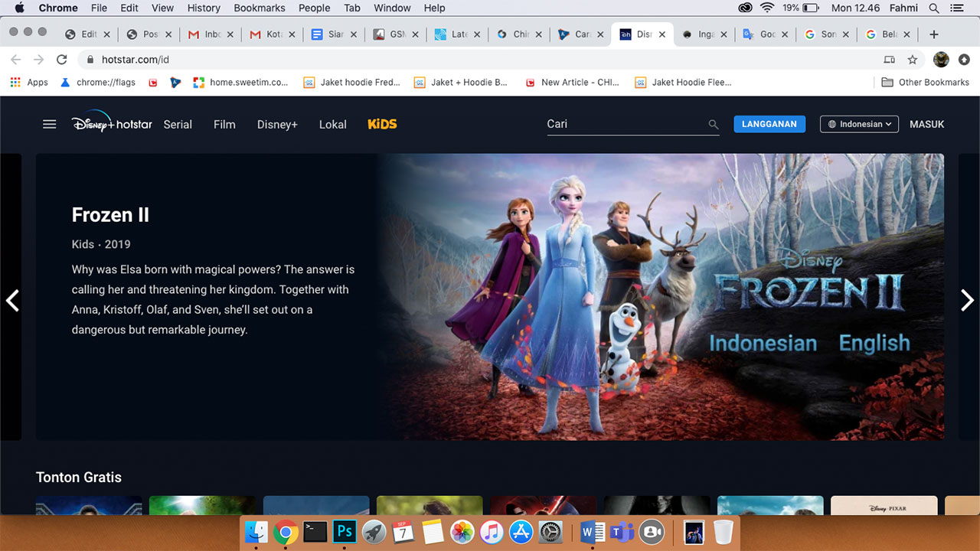Click the LANGGANAN subscribe button

click(x=769, y=124)
